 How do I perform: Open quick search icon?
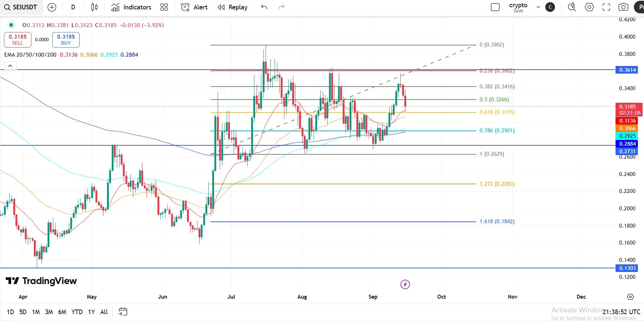pyautogui.click(x=572, y=7)
